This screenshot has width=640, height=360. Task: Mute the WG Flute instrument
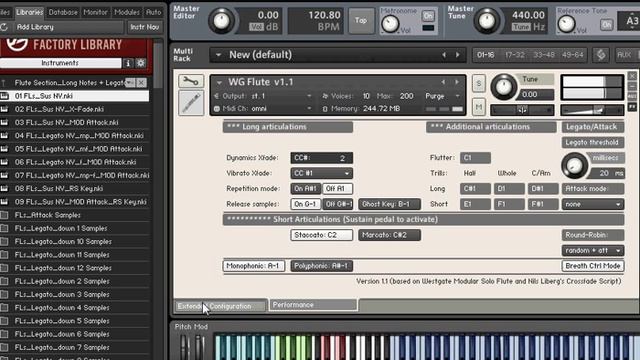[x=478, y=107]
